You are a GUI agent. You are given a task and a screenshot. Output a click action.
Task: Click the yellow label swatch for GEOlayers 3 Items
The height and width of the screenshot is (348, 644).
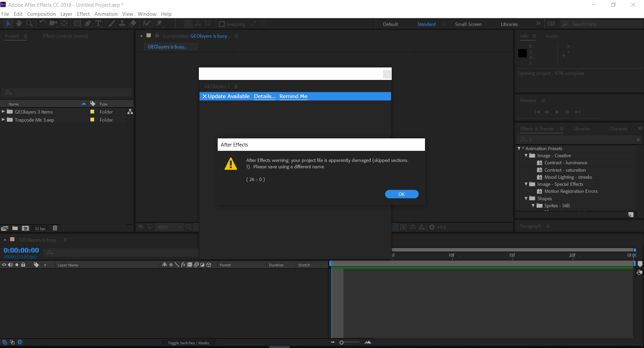(x=92, y=112)
